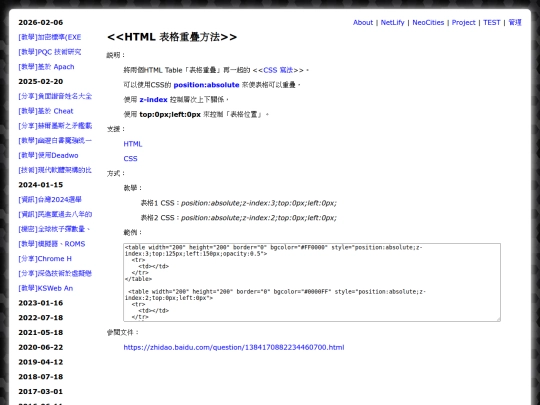The image size is (540, 405).
Task: Click the 表格1 CSS z-index:3 line
Action: coord(239,203)
